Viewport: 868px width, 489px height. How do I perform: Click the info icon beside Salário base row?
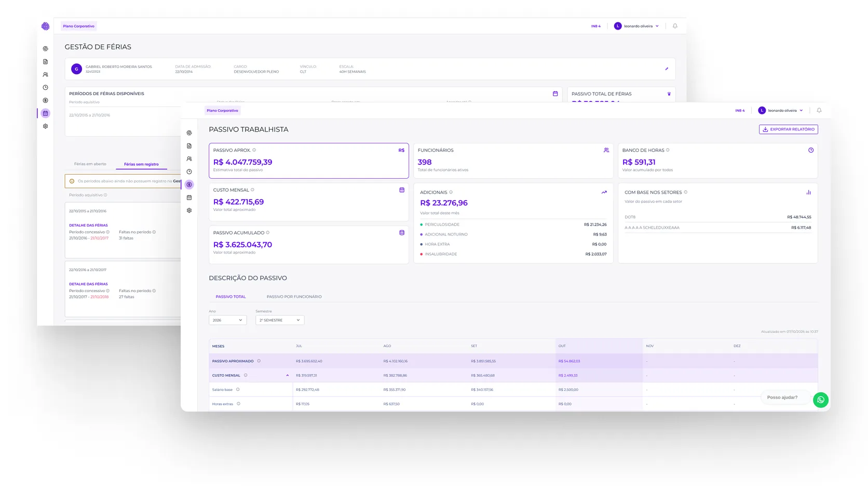(x=238, y=389)
